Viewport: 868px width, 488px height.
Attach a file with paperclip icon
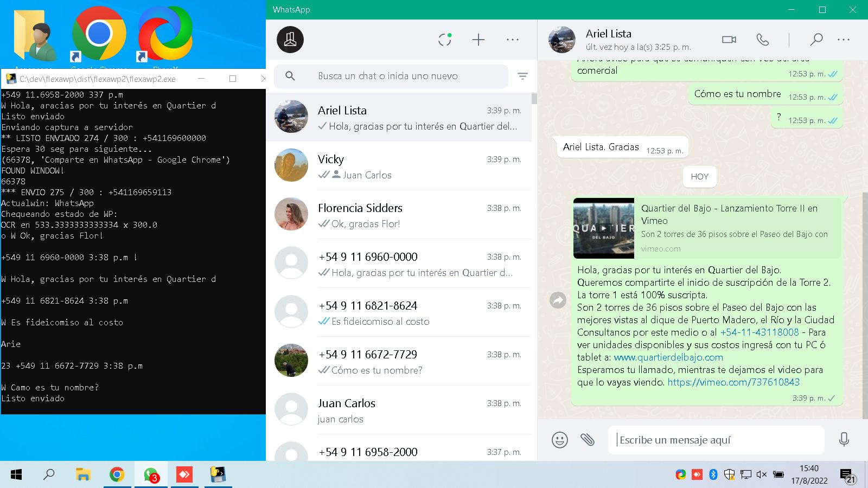[x=588, y=440]
